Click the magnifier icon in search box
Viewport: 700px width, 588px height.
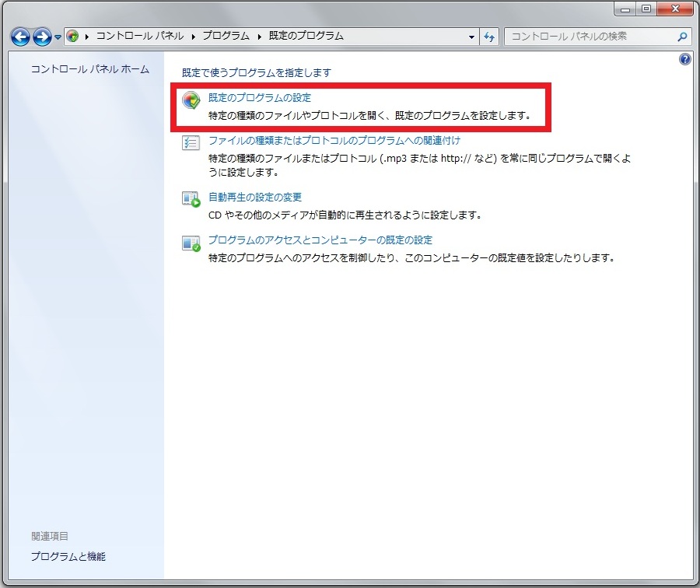pyautogui.click(x=682, y=37)
